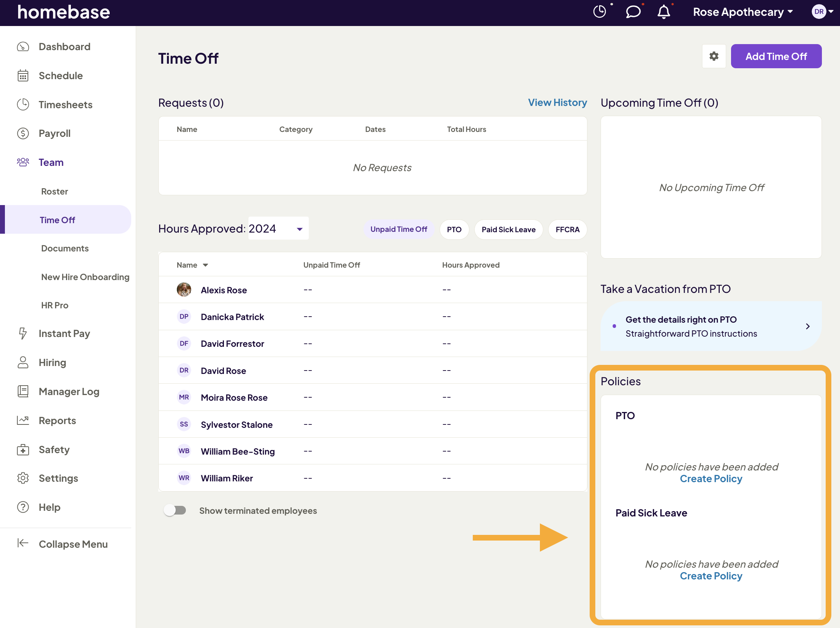
Task: Click the Safety first-aid kit icon
Action: [x=23, y=450]
